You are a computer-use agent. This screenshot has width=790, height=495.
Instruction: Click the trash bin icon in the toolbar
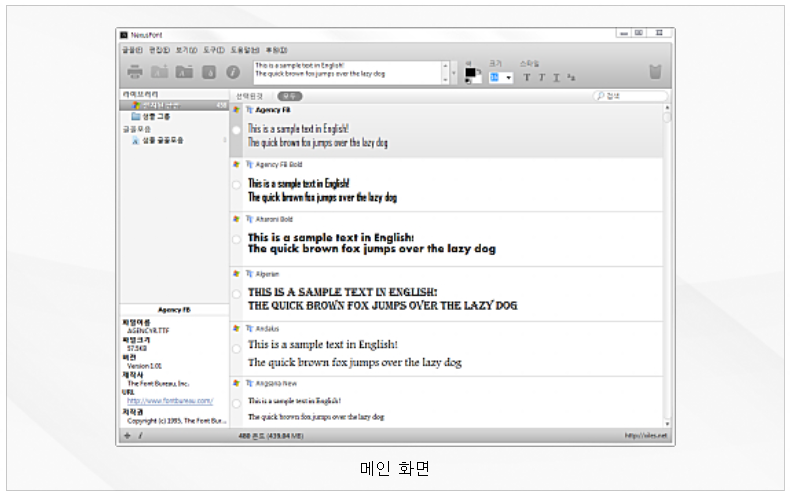click(x=655, y=72)
